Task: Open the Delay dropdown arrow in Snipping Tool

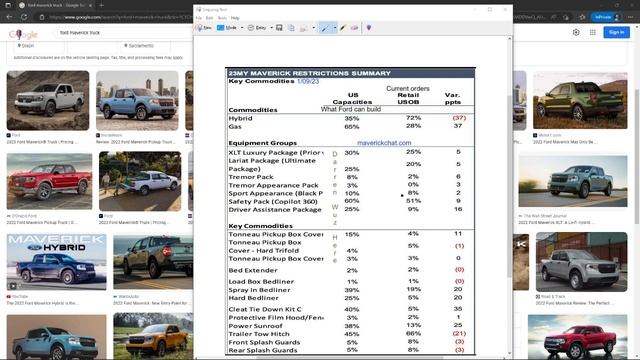Action: point(271,28)
